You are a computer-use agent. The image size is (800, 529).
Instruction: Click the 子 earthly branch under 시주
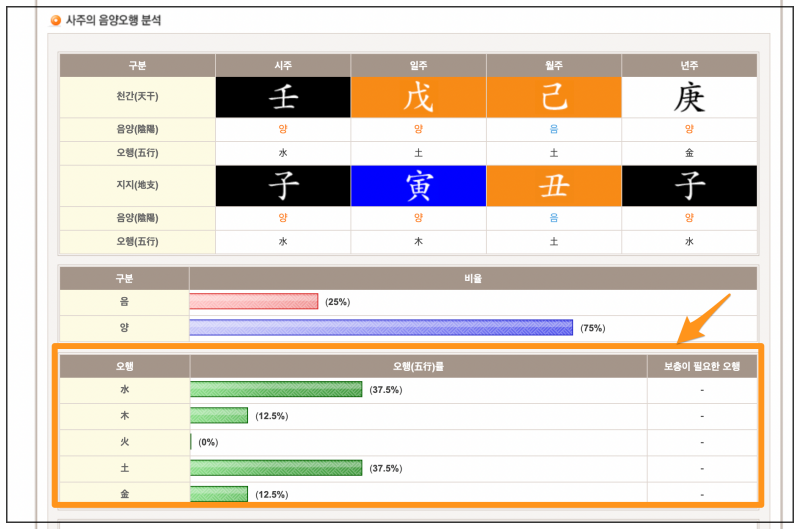tap(283, 186)
